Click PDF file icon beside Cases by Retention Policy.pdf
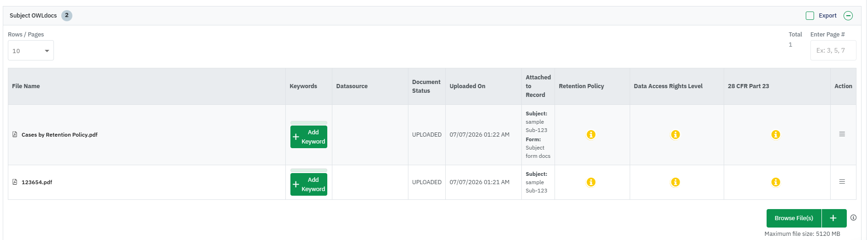Viewport: 868px width, 240px height. coord(15,134)
